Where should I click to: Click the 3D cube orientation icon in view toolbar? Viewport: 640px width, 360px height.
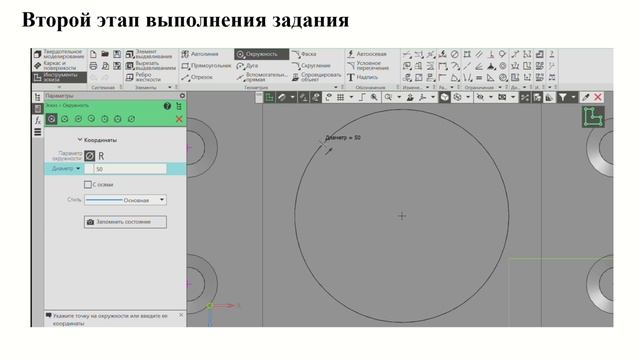point(444,97)
